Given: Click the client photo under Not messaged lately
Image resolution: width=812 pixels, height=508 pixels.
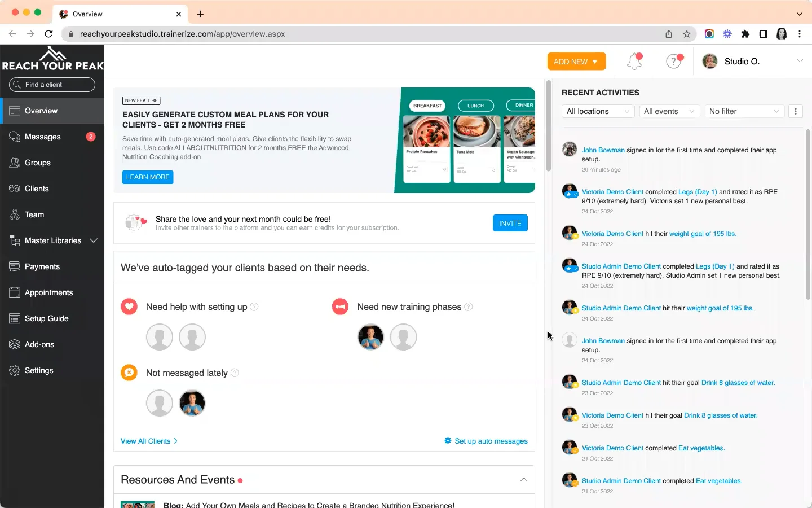Looking at the screenshot, I should 192,403.
